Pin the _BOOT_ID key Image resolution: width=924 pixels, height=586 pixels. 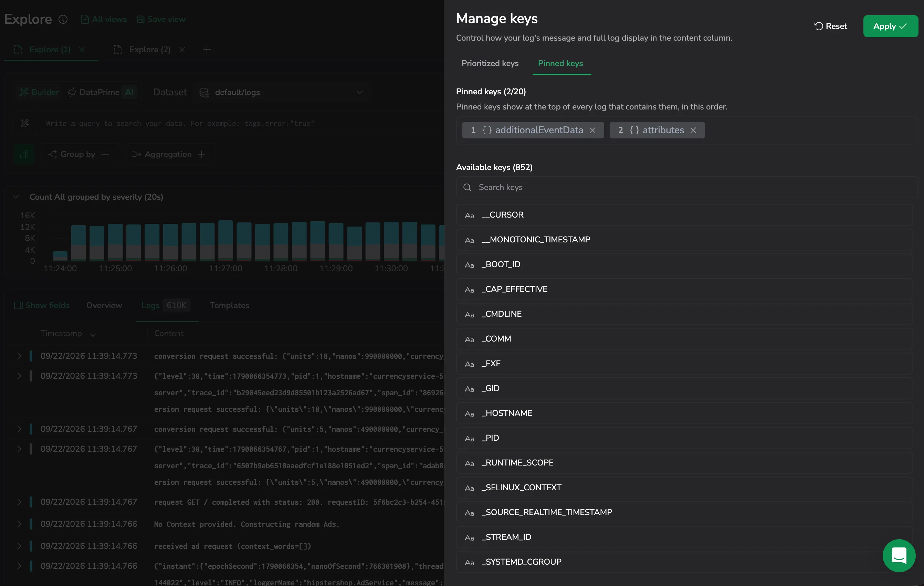[684, 264]
